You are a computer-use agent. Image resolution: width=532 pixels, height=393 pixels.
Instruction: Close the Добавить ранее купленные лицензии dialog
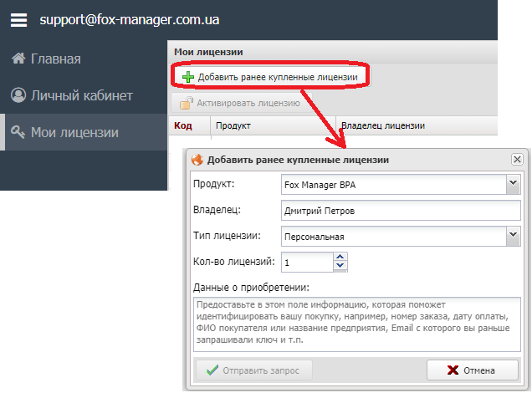coord(517,159)
